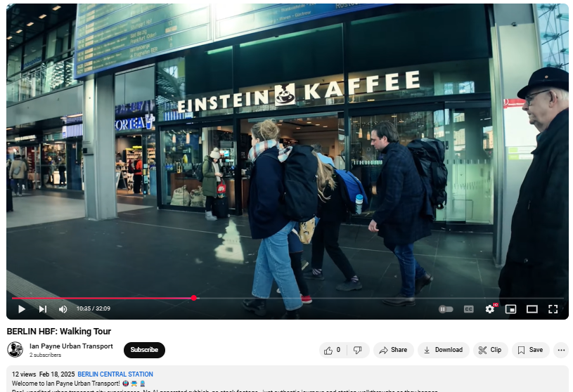Enter full screen mode
The height and width of the screenshot is (392, 573).
click(553, 309)
